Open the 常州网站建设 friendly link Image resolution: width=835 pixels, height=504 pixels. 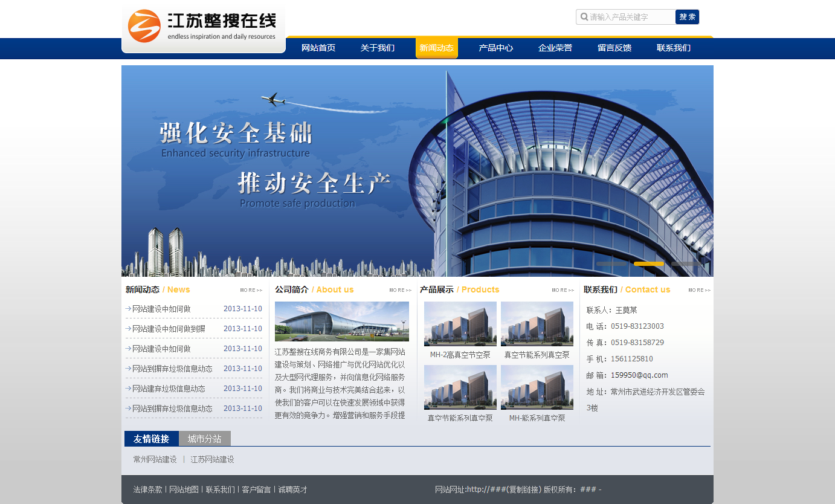click(x=155, y=459)
